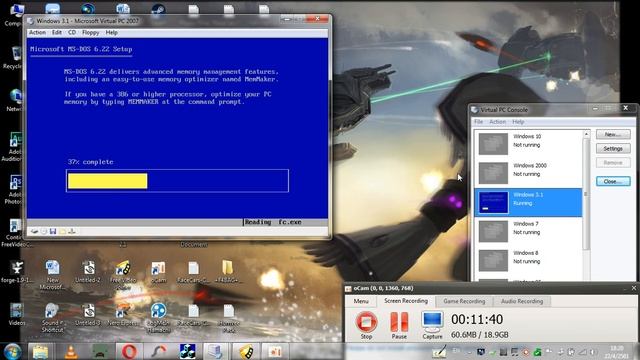Click the VM list vertical scrollbar
This screenshot has height=360, width=640.
(586, 194)
